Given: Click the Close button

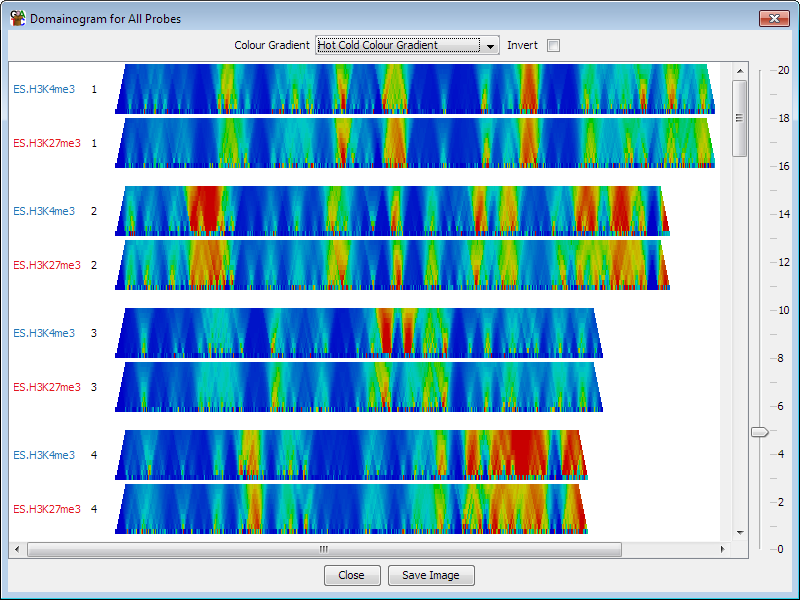Looking at the screenshot, I should pos(352,575).
